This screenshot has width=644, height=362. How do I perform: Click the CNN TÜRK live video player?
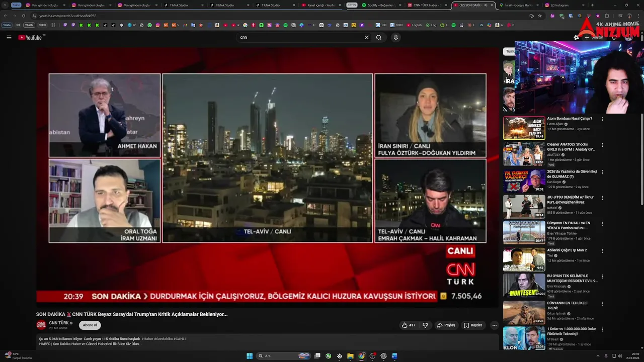point(267,177)
